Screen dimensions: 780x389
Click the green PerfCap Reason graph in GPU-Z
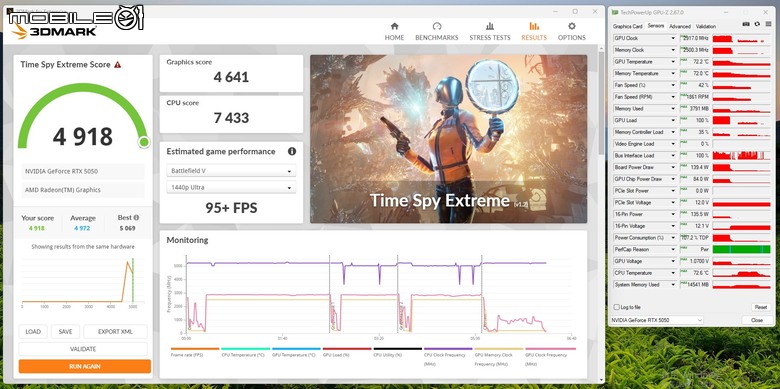(741, 249)
